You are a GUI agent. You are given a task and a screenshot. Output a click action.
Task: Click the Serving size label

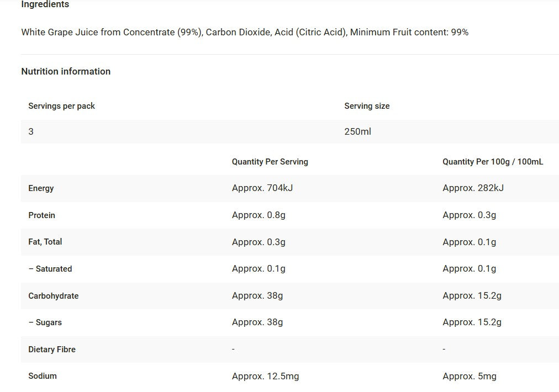coord(367,106)
